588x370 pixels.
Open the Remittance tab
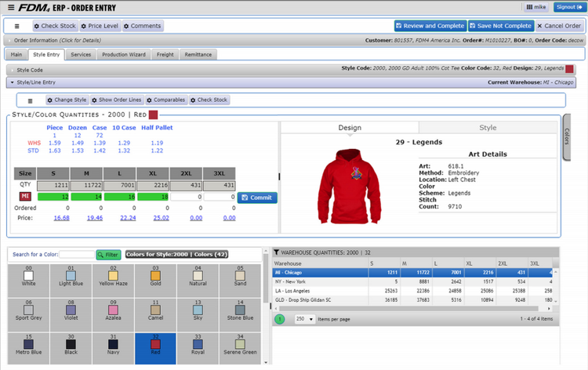(198, 54)
